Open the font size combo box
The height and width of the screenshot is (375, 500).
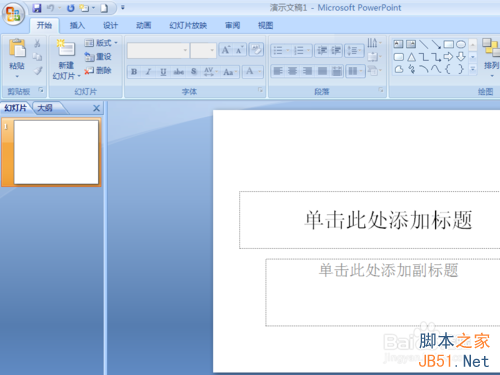coord(203,50)
